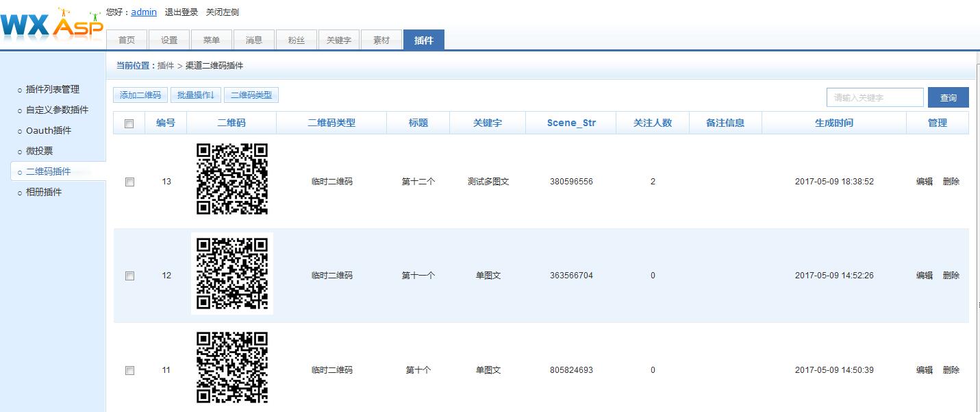Click the 二维码类型 column header
980x412 pixels.
click(331, 123)
